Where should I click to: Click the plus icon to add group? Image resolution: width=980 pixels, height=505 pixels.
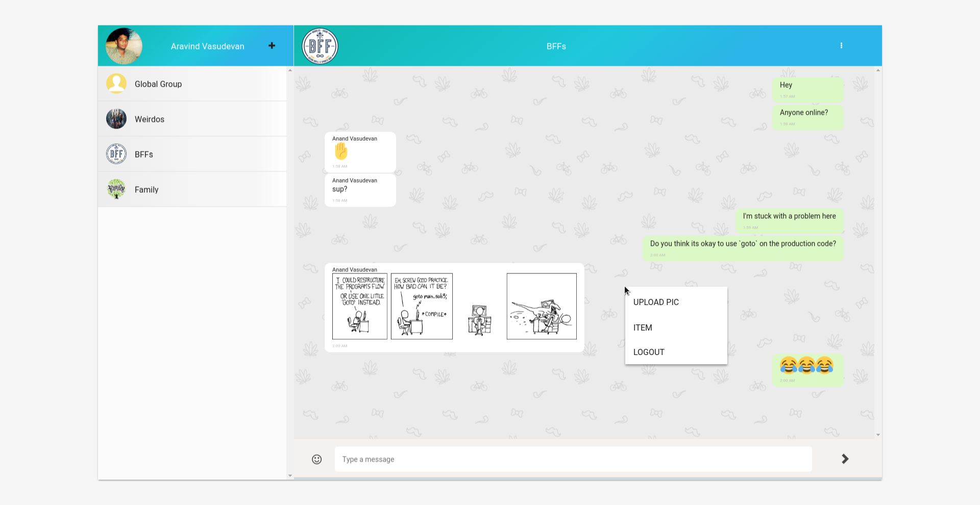tap(272, 46)
